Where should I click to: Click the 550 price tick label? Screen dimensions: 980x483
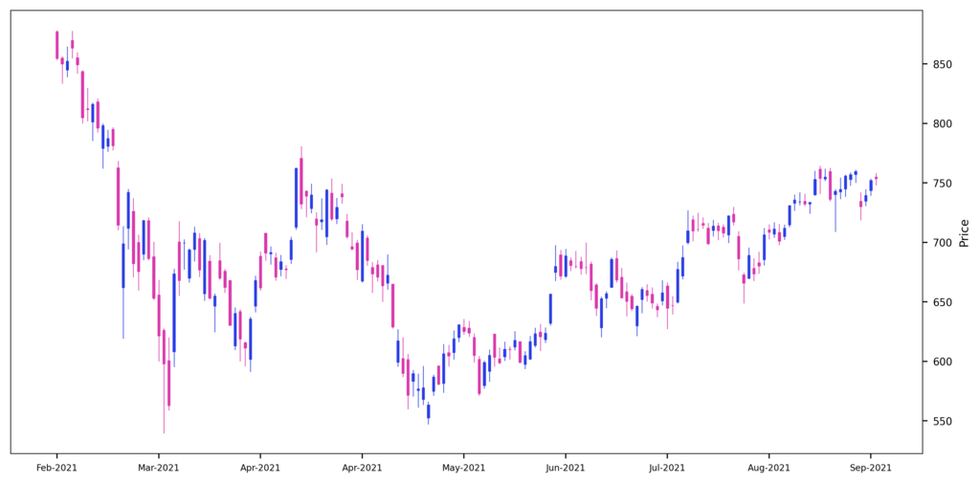click(942, 422)
